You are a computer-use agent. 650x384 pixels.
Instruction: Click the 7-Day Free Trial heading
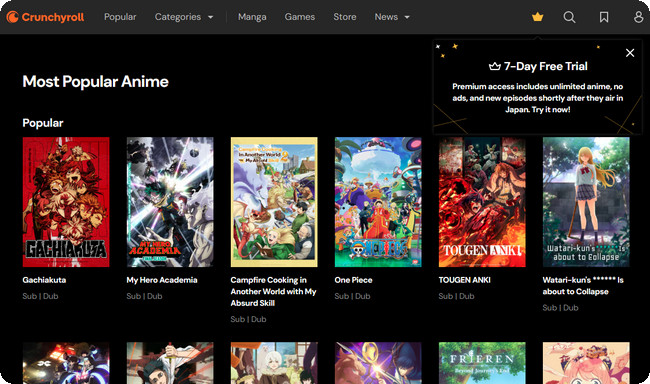(538, 66)
